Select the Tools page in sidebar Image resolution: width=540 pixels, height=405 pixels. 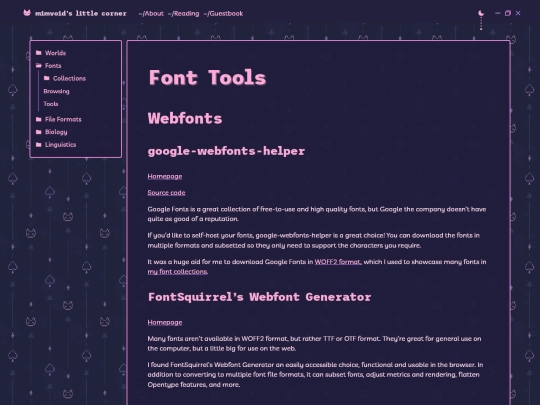point(51,104)
